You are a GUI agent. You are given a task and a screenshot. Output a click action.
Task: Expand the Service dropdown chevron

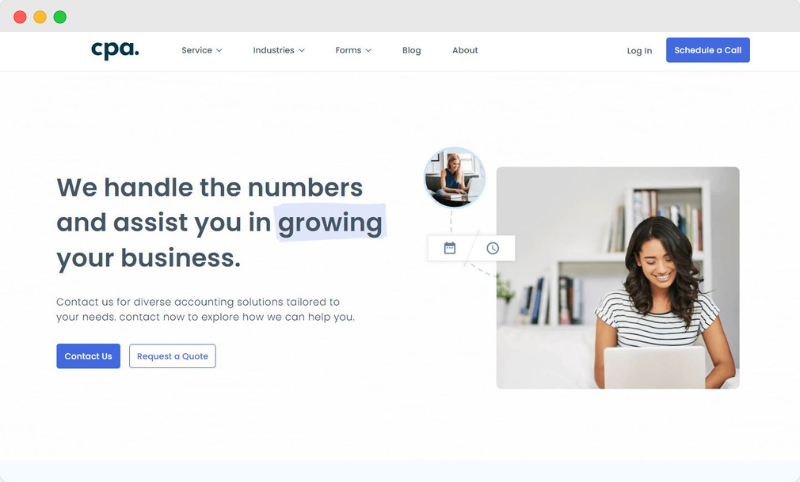pos(219,50)
